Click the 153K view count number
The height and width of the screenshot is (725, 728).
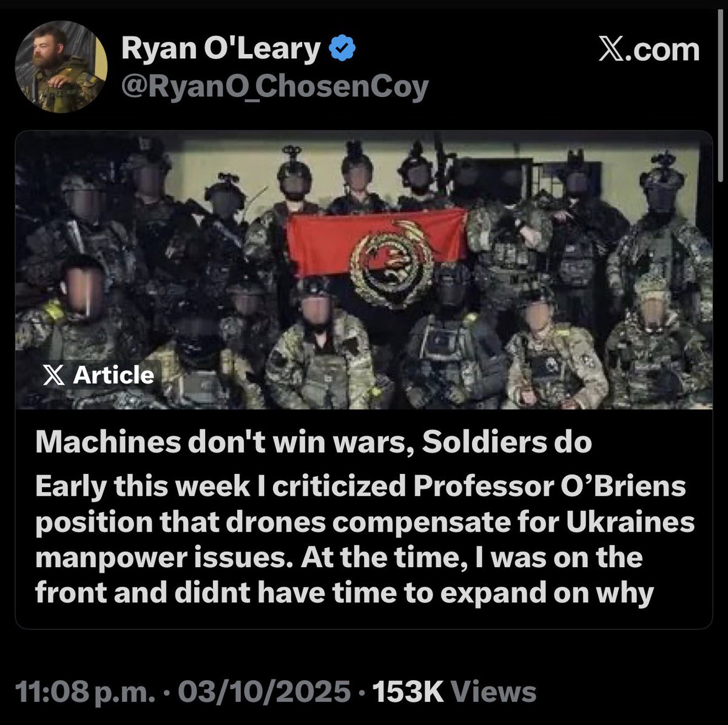408,692
